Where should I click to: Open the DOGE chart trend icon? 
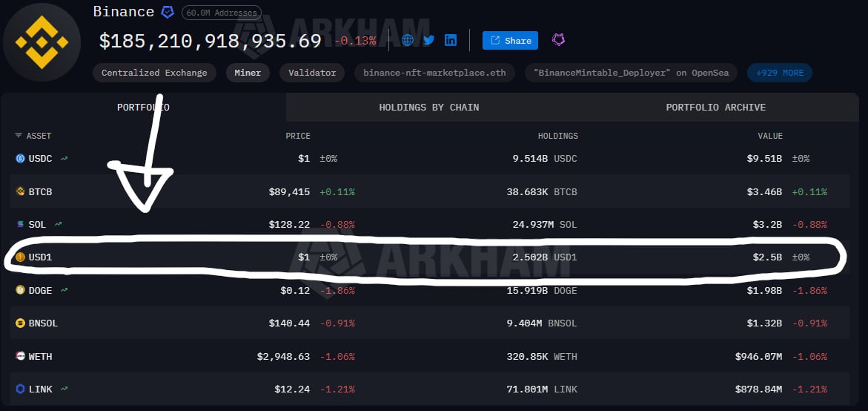[64, 290]
